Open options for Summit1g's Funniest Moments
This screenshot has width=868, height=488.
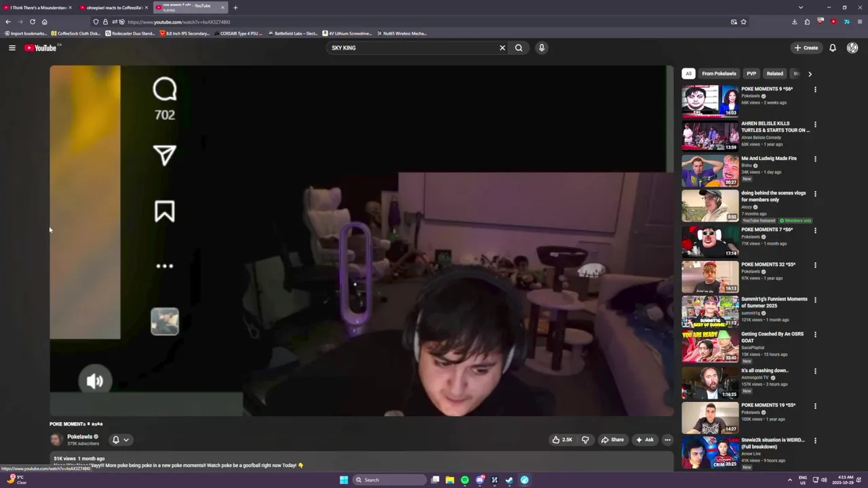tap(815, 300)
